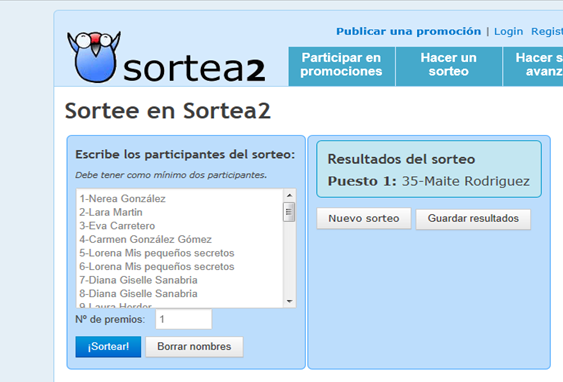The height and width of the screenshot is (382, 563).
Task: Click the 'Sortee en Sortea2' page title
Action: click(x=167, y=111)
